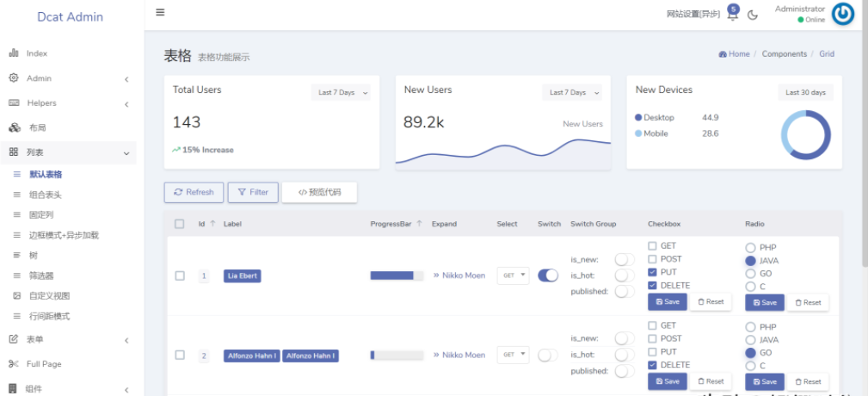Click the progress bar in row 1

tap(397, 275)
